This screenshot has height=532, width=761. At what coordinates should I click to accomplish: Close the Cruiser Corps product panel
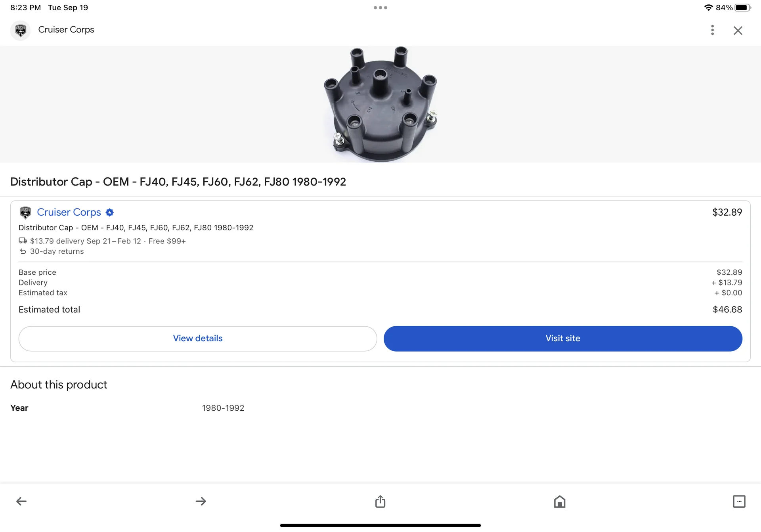[x=738, y=31]
